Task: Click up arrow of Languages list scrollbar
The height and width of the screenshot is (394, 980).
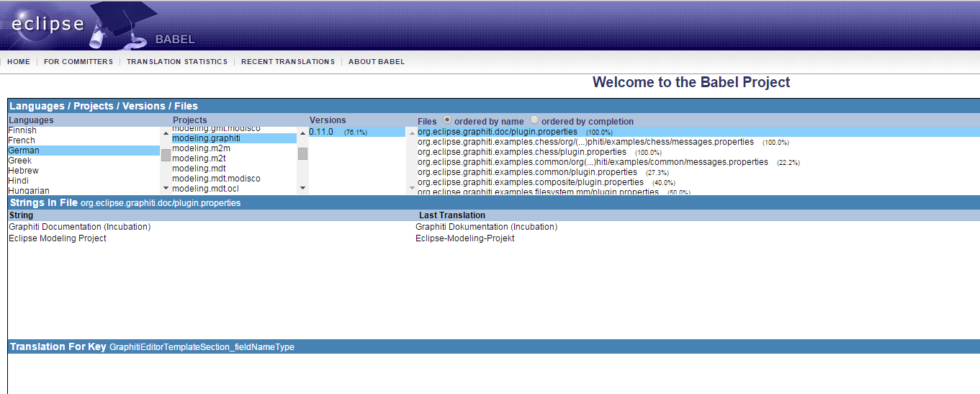Action: pyautogui.click(x=166, y=133)
